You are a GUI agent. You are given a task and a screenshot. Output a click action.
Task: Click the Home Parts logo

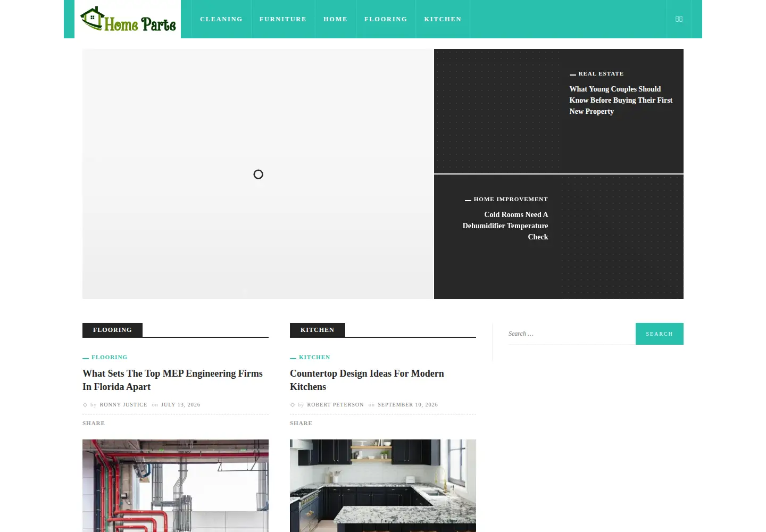coord(128,19)
